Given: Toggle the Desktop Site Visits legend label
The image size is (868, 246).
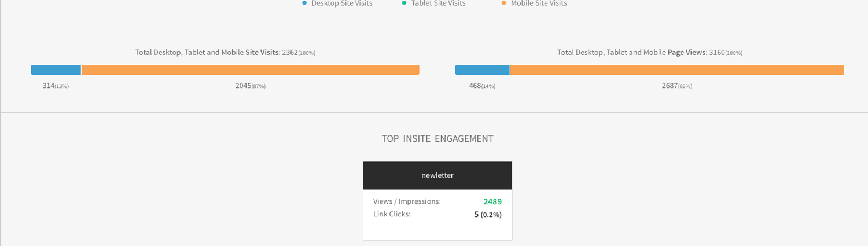Looking at the screenshot, I should click(341, 3).
